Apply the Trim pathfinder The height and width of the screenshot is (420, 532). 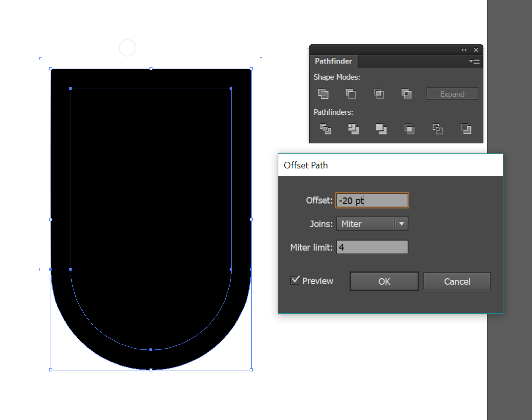pyautogui.click(x=353, y=129)
